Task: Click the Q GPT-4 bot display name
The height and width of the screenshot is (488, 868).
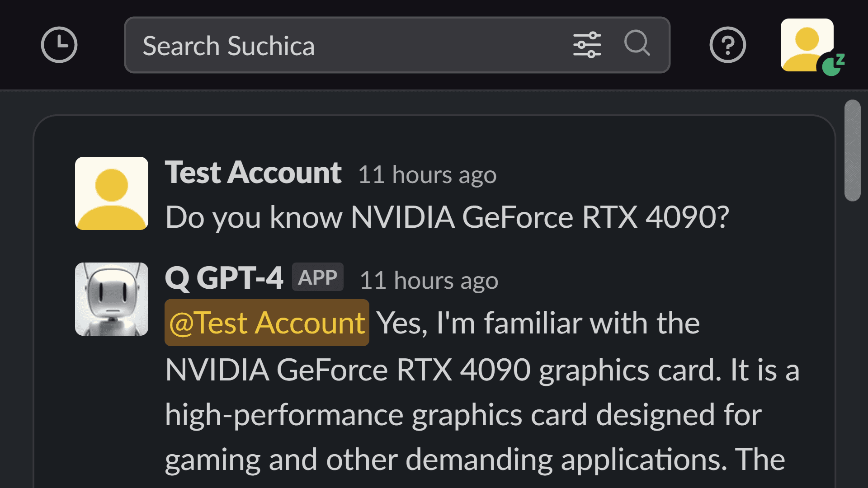Action: (225, 278)
